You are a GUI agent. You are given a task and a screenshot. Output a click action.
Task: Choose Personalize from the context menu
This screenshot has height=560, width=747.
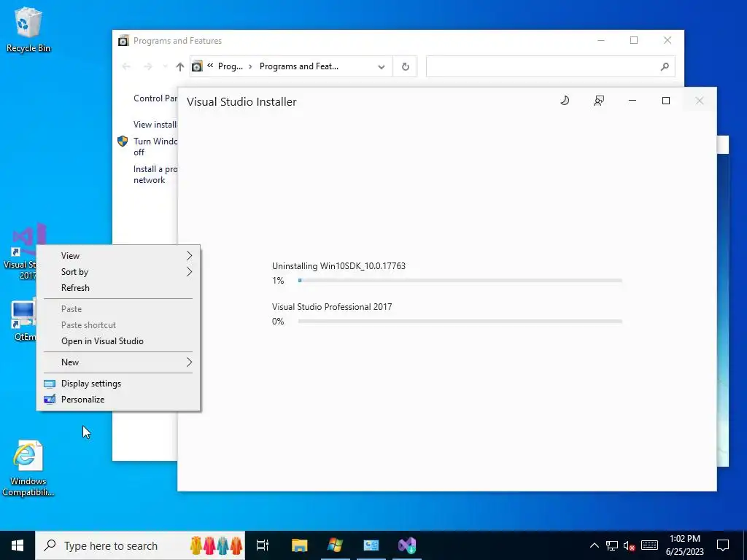tap(118, 399)
